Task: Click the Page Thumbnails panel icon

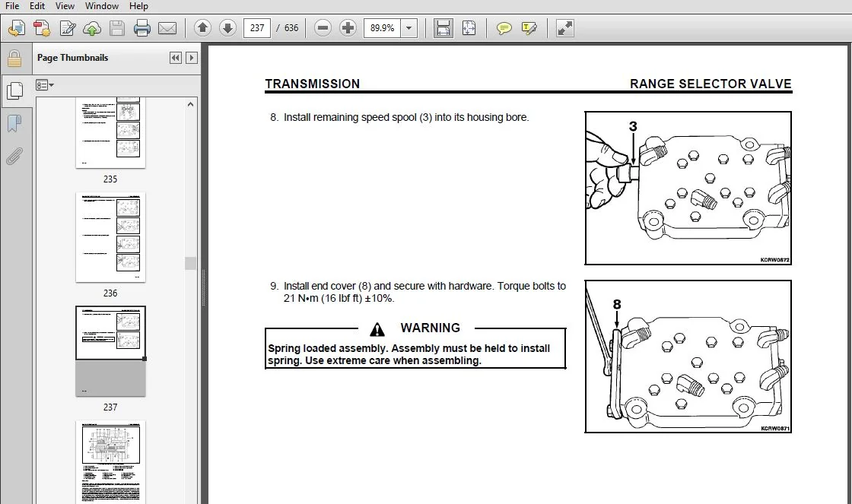Action: (14, 90)
